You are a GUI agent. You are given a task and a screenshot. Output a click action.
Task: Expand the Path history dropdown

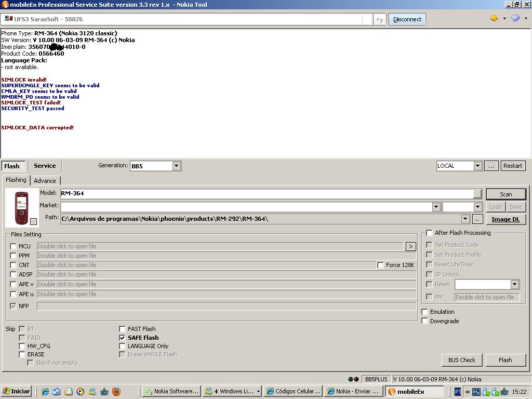pos(465,219)
